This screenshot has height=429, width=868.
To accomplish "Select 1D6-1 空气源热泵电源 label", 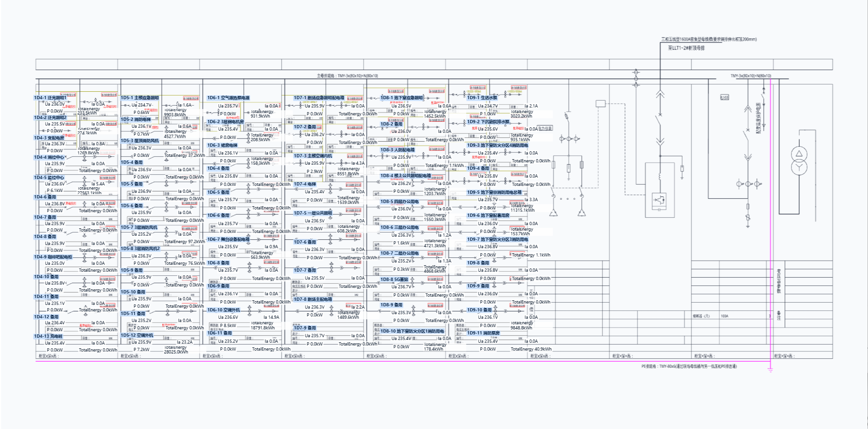I will click(228, 98).
